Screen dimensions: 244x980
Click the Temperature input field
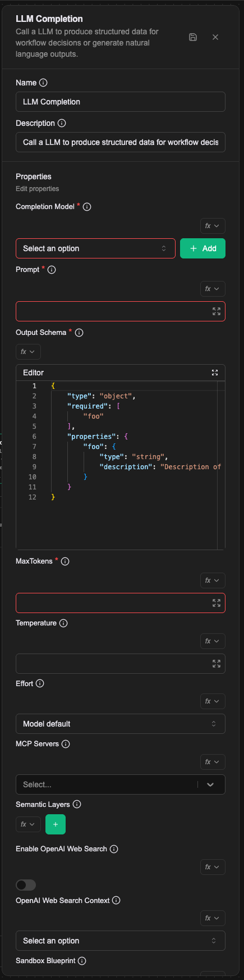[x=121, y=664]
